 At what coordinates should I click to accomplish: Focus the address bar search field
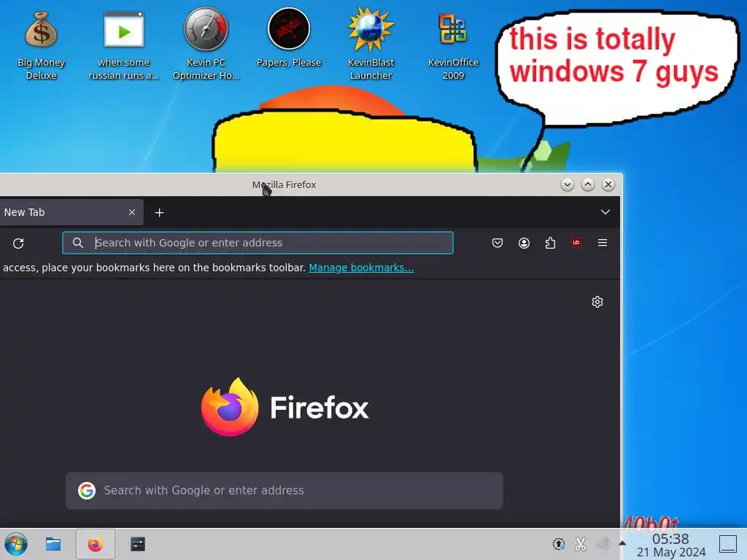(x=258, y=243)
